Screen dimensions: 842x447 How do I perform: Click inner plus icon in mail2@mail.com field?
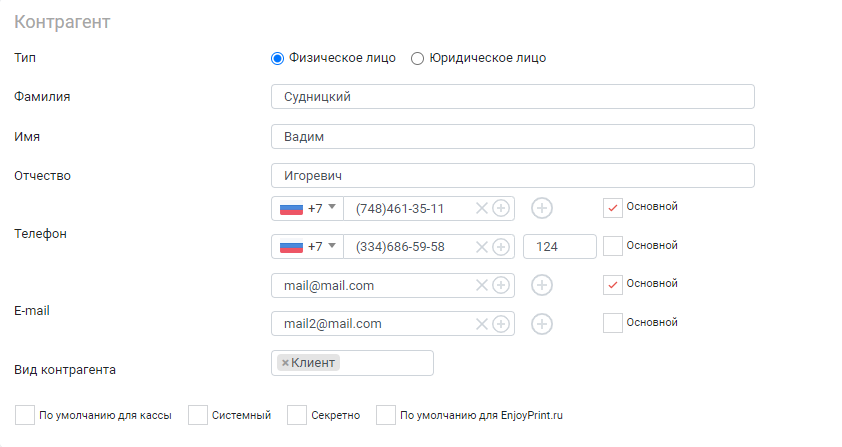coord(501,324)
